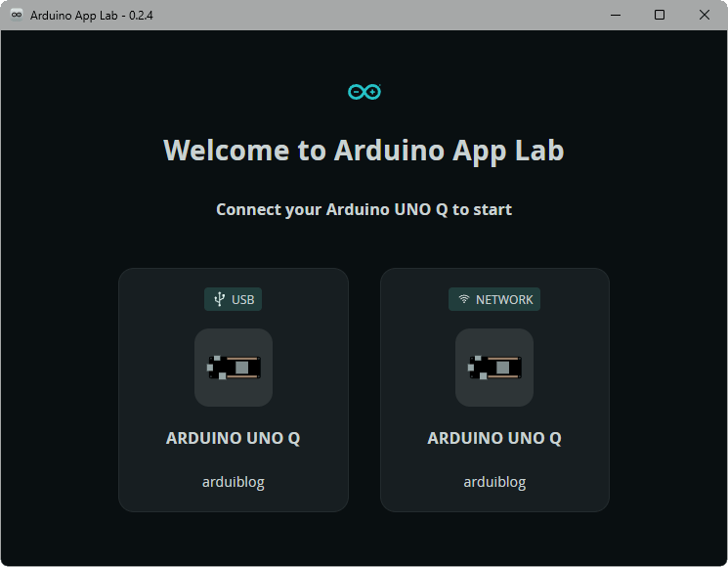
Task: Click the USB label text
Action: point(242,300)
